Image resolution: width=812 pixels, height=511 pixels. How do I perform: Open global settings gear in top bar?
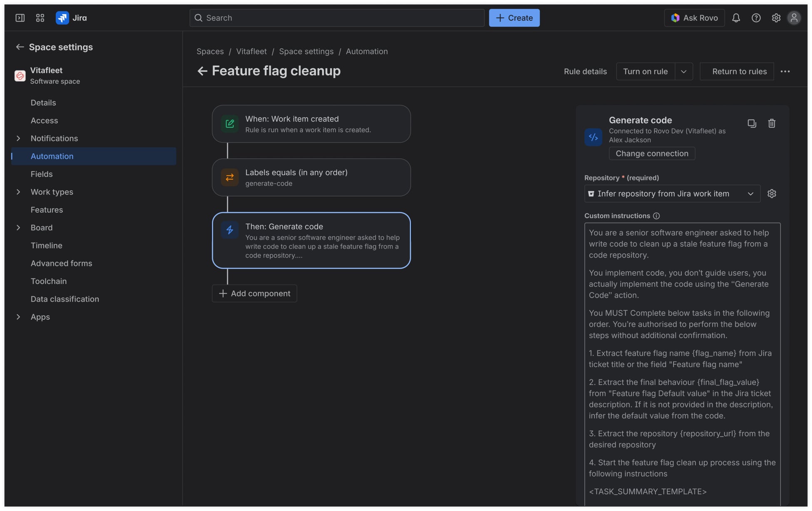776,18
